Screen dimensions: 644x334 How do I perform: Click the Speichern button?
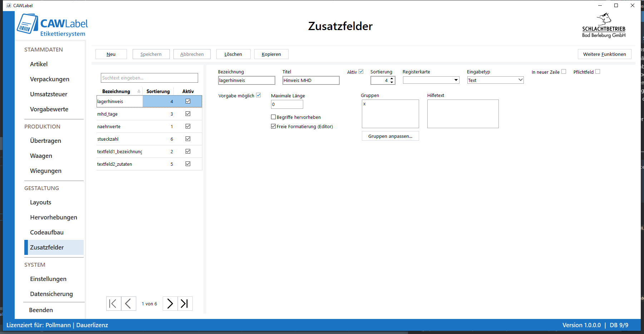[151, 54]
